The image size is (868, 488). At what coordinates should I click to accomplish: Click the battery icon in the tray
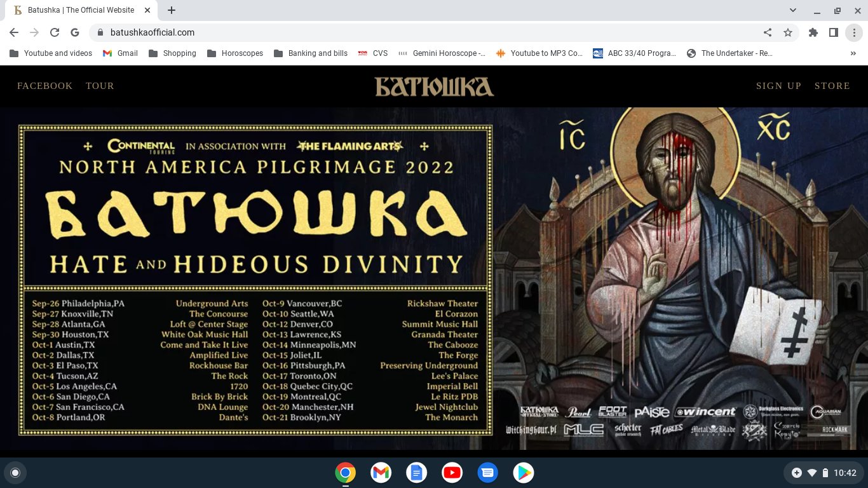825,473
